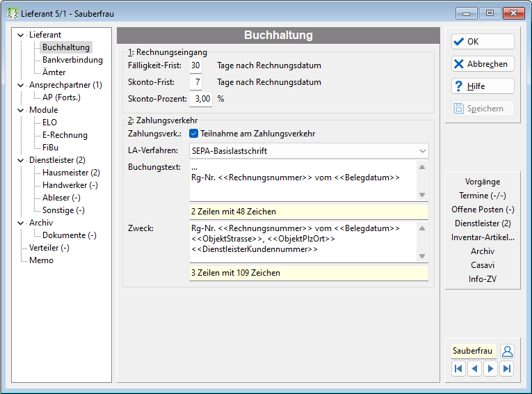The width and height of the screenshot is (532, 394).
Task: Click the application icon in title bar
Action: 13,14
